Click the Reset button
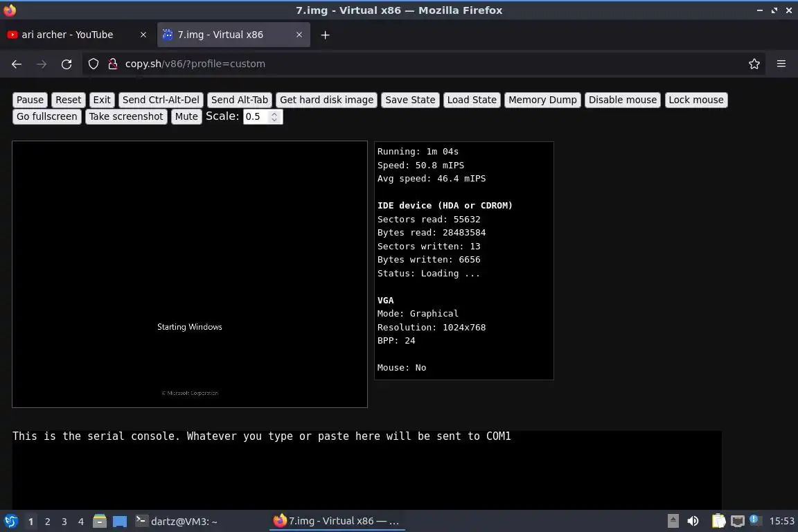 68,100
